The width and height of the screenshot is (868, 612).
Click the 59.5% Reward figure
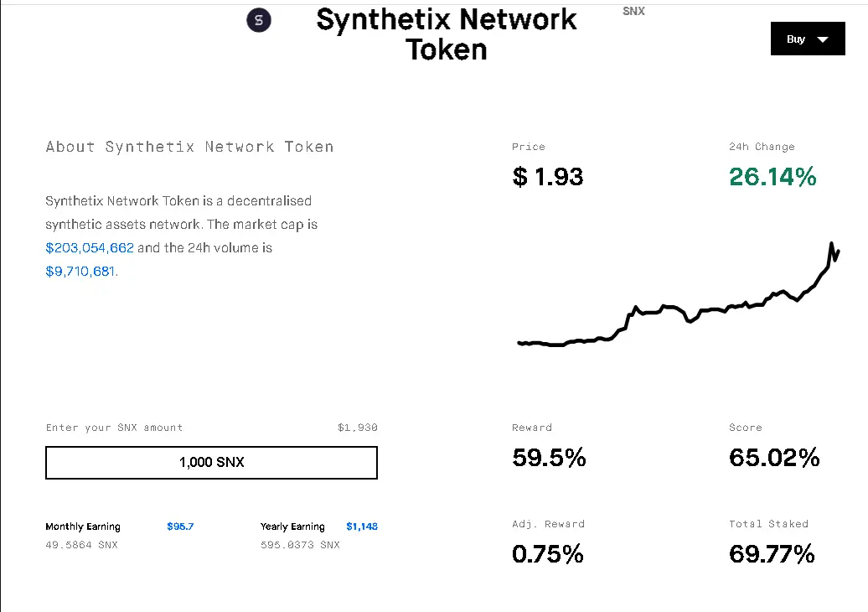click(x=549, y=458)
